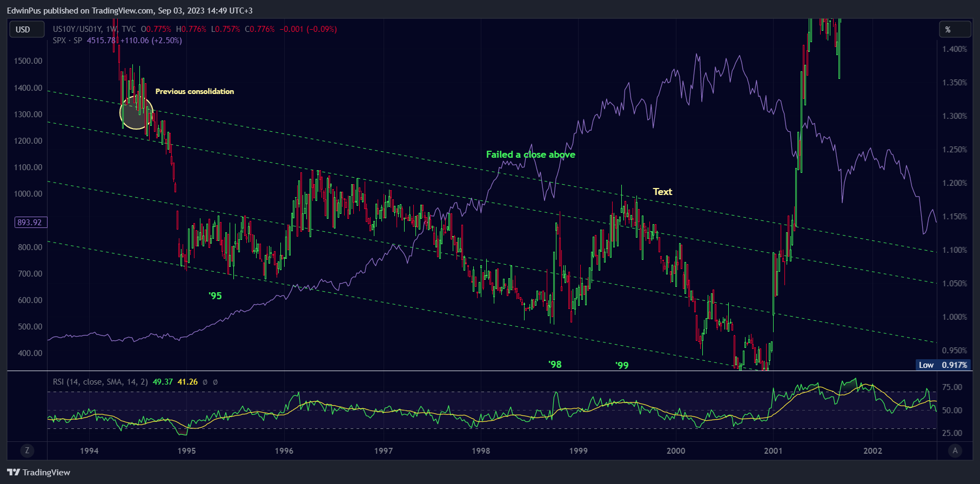
Task: Click the 1500.00 left price label
Action: pos(28,61)
